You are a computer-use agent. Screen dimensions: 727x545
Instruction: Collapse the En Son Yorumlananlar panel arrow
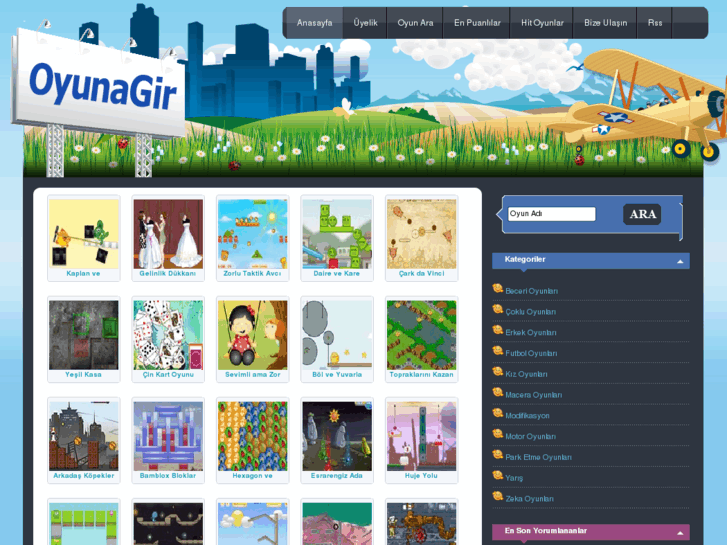[680, 533]
